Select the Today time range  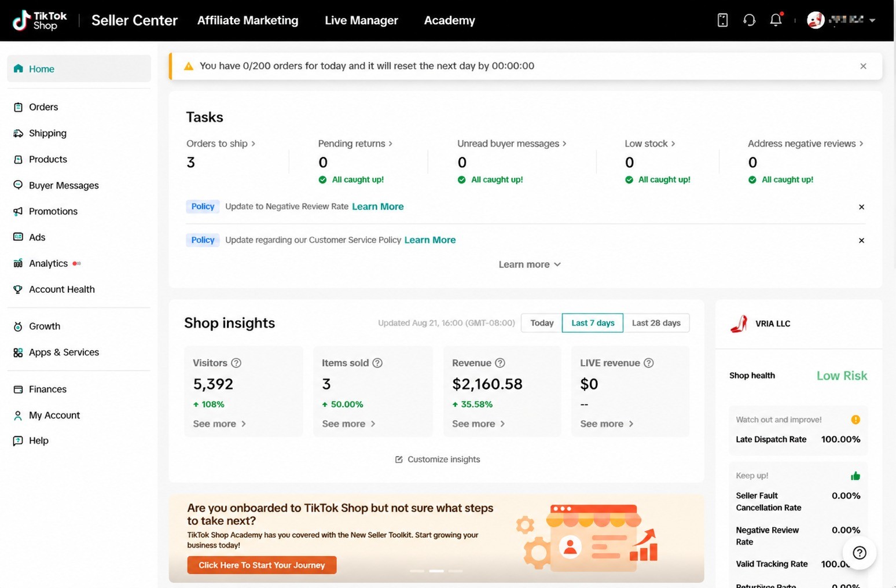(x=542, y=323)
